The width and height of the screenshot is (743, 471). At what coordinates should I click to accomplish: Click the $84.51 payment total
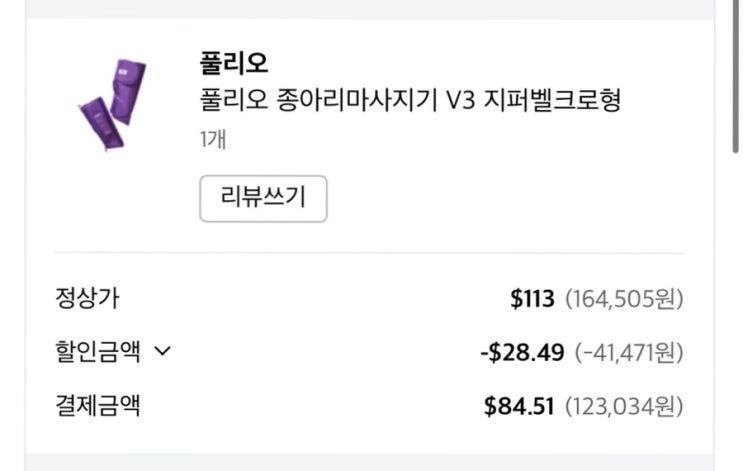520,407
